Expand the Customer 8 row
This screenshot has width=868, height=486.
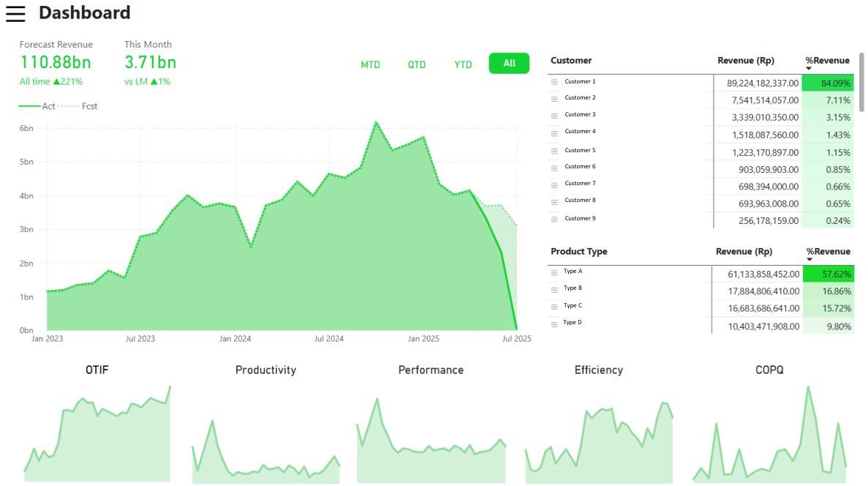(x=554, y=202)
